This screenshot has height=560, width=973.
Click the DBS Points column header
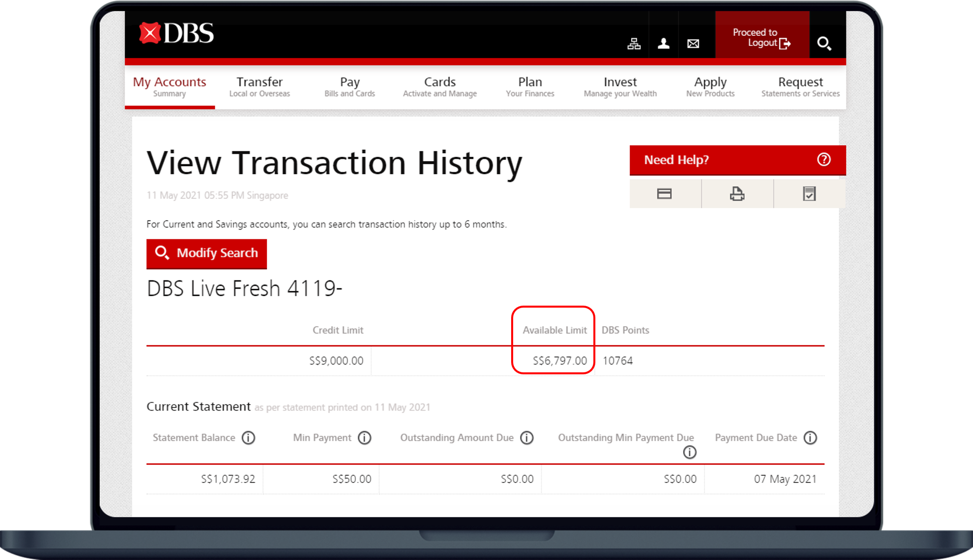[x=625, y=330]
